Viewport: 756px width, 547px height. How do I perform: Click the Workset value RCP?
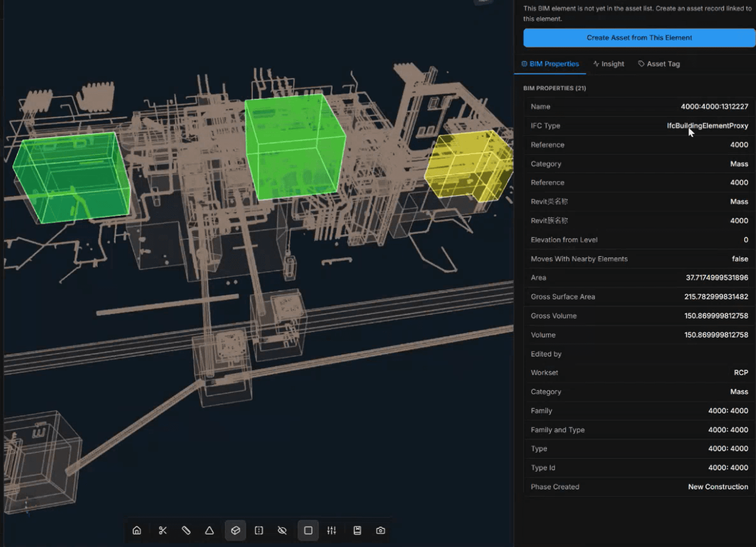coord(741,373)
